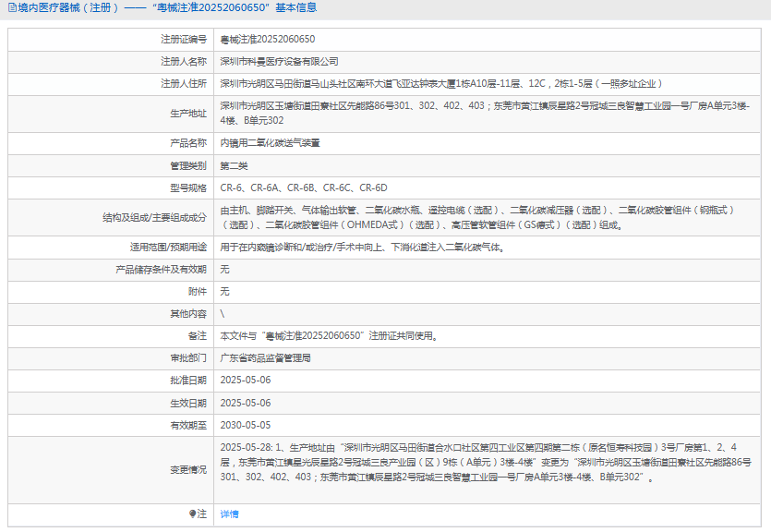Select the 粤械注准20252060650 value in the 注册证编号 row
The image size is (771, 532).
pos(268,40)
